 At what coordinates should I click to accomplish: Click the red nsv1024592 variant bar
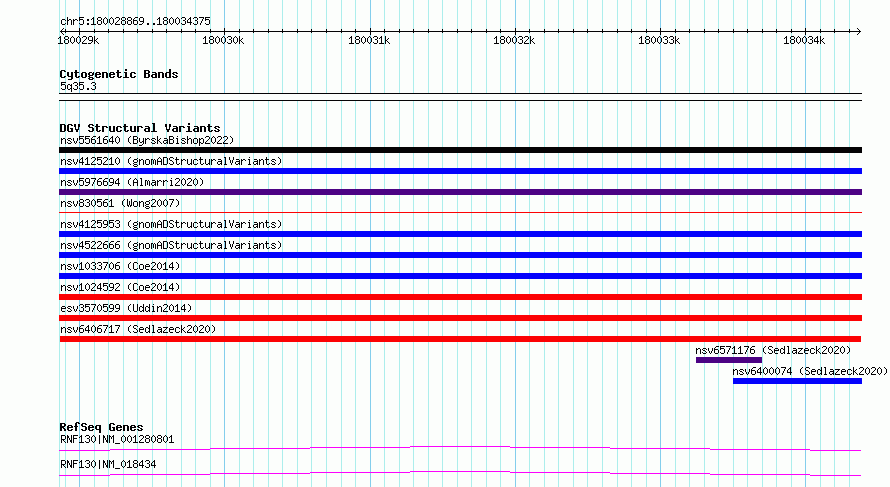tap(460, 297)
